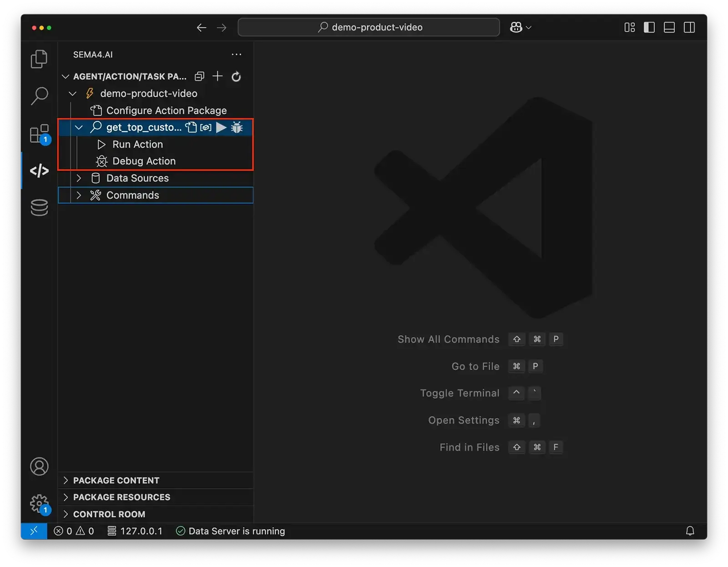Click the refresh icon for action packages
This screenshot has width=728, height=567.
click(x=236, y=76)
